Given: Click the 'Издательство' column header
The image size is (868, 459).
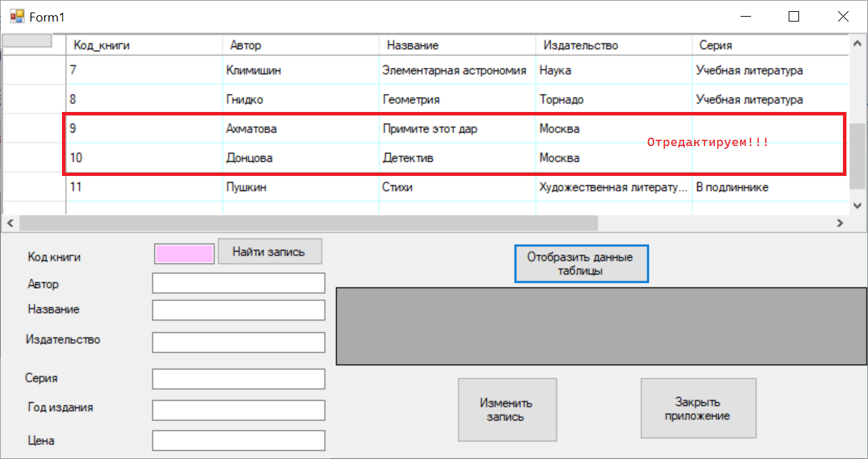Looking at the screenshot, I should 613,45.
